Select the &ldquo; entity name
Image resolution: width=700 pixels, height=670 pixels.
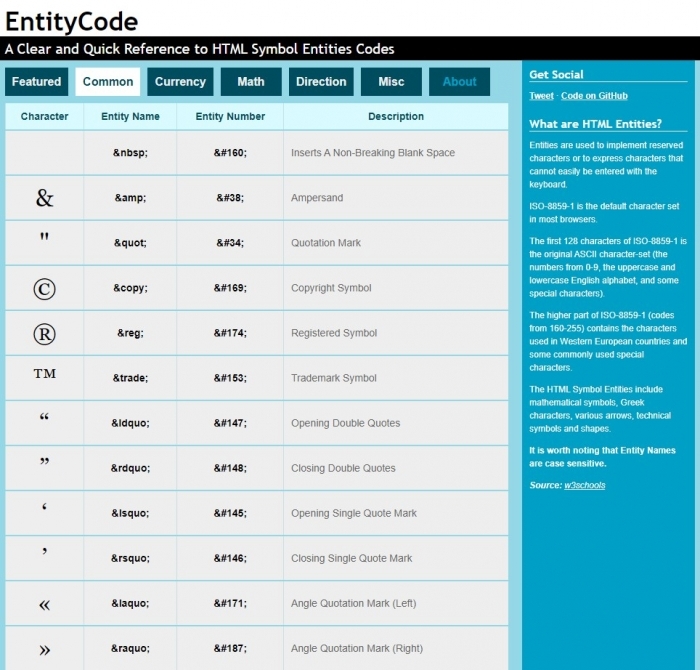click(130, 423)
